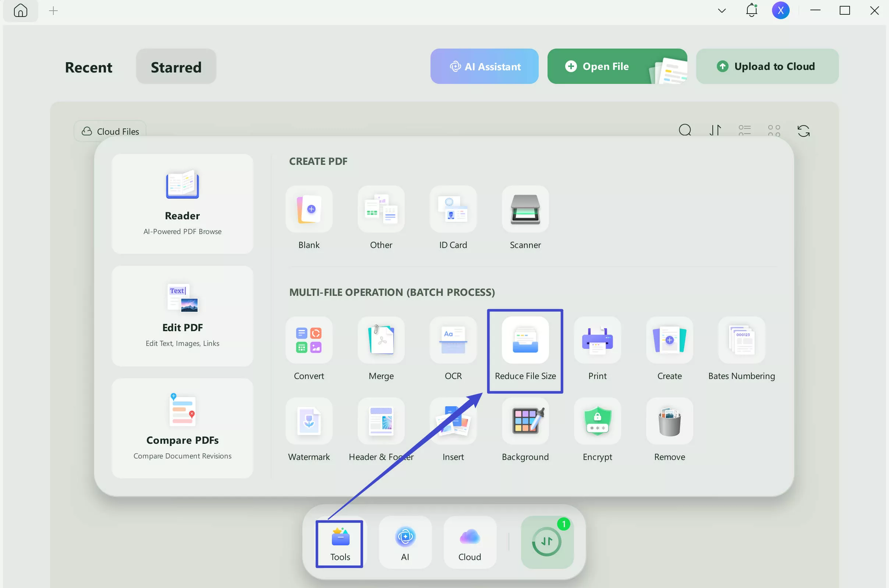Image resolution: width=889 pixels, height=588 pixels.
Task: Select the Reduce File Size batch tool
Action: [525, 351]
